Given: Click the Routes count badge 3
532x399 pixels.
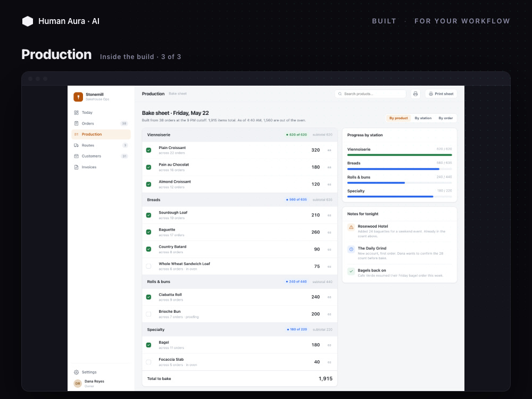Looking at the screenshot, I should (x=125, y=145).
